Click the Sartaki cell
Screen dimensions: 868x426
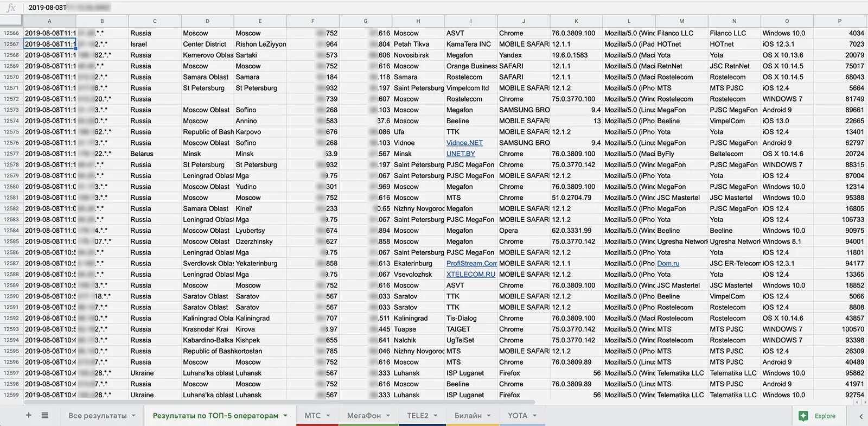(260, 55)
